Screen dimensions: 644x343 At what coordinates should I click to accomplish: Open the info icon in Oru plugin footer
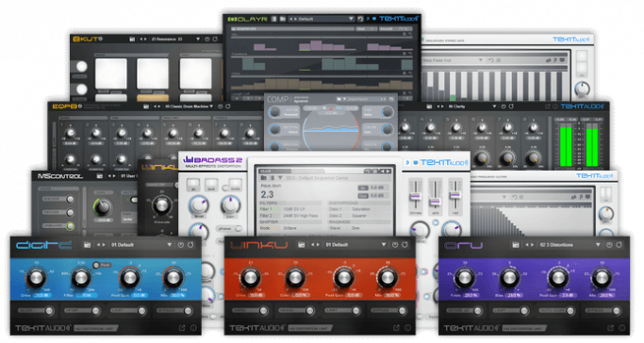pyautogui.click(x=622, y=328)
